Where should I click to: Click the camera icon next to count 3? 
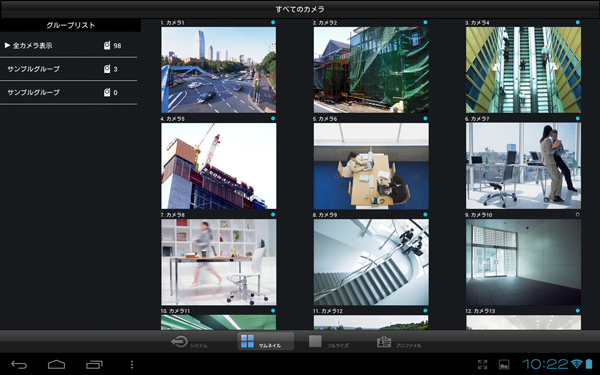pos(107,69)
